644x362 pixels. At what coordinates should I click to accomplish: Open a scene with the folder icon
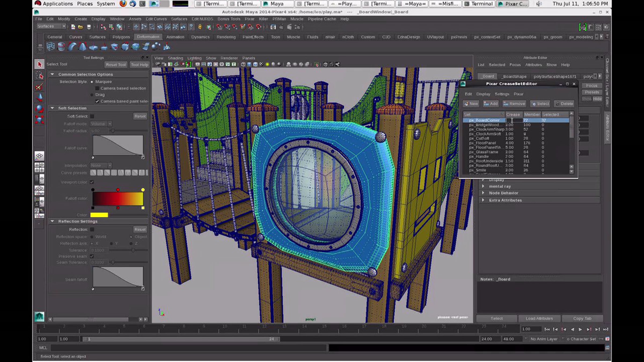[x=80, y=27]
